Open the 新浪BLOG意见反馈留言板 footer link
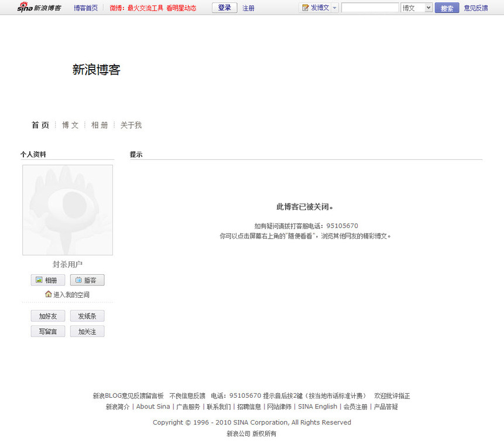 [x=128, y=395]
